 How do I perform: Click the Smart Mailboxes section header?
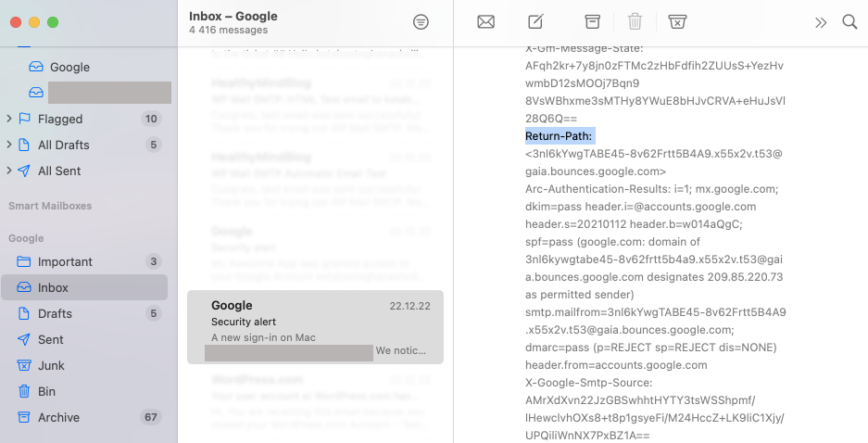(x=50, y=206)
